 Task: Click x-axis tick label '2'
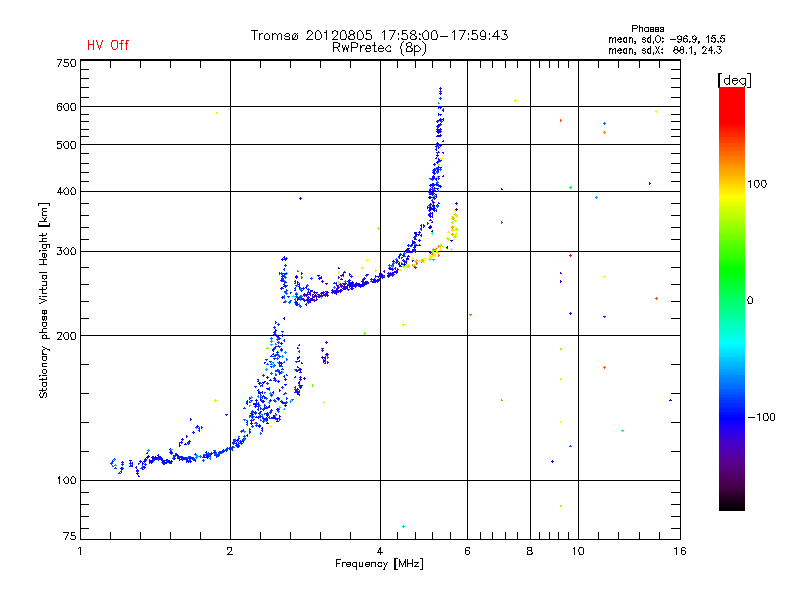click(x=230, y=551)
